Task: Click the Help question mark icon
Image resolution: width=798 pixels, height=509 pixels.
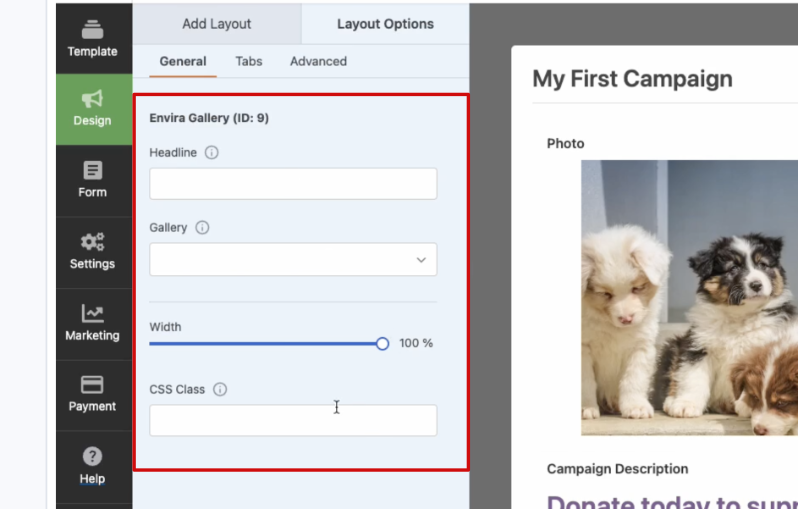Action: coord(92,456)
